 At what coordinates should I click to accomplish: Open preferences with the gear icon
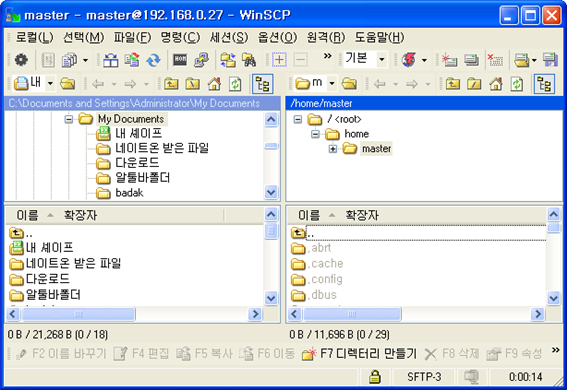coord(21,60)
